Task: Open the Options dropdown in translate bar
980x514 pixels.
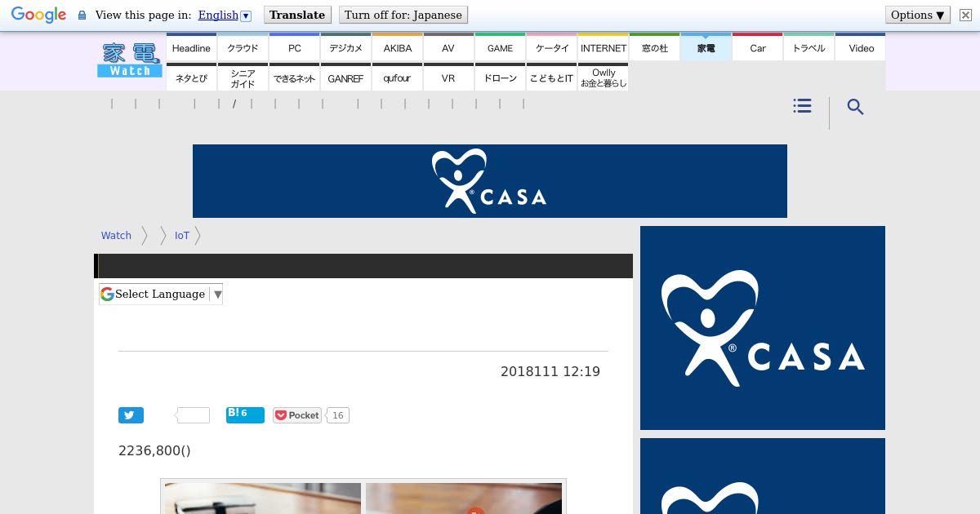Action: pos(918,15)
